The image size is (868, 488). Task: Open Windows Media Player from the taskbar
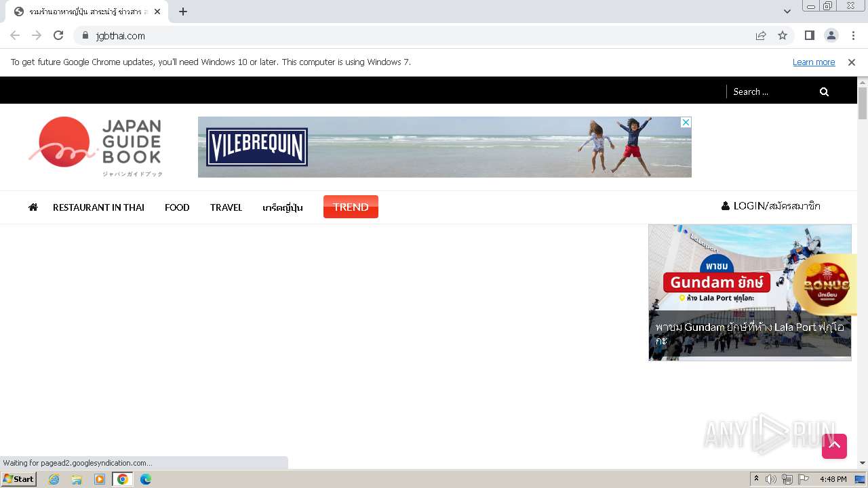[x=100, y=479]
